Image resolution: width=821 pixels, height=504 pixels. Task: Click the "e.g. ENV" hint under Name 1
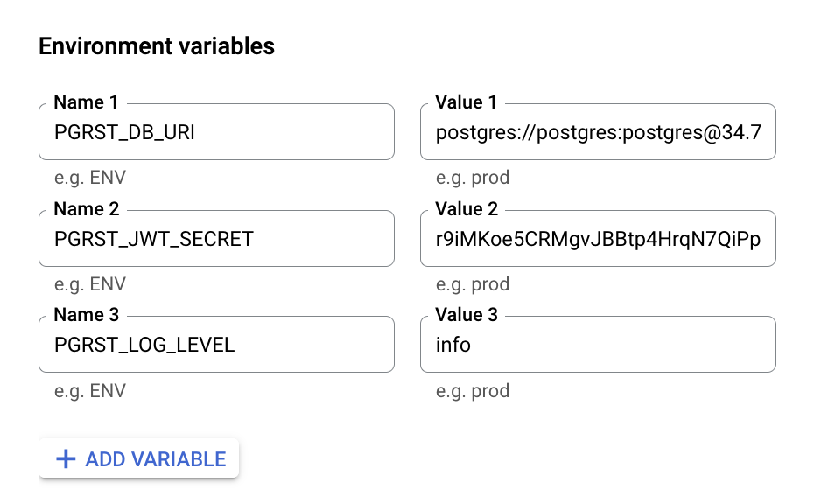point(89,178)
